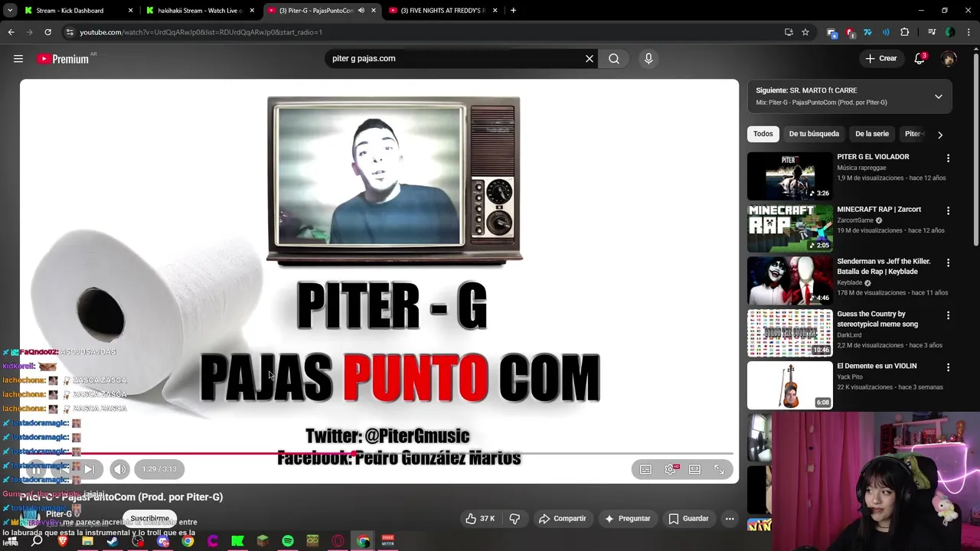This screenshot has height=551, width=980.
Task: Like the video with thumbs up
Action: [x=479, y=519]
